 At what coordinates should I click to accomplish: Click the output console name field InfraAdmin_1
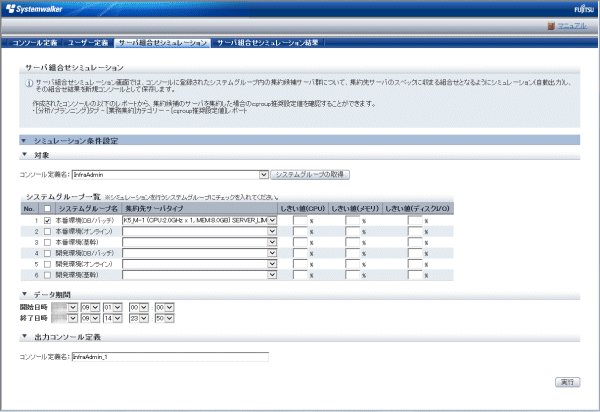(x=170, y=355)
